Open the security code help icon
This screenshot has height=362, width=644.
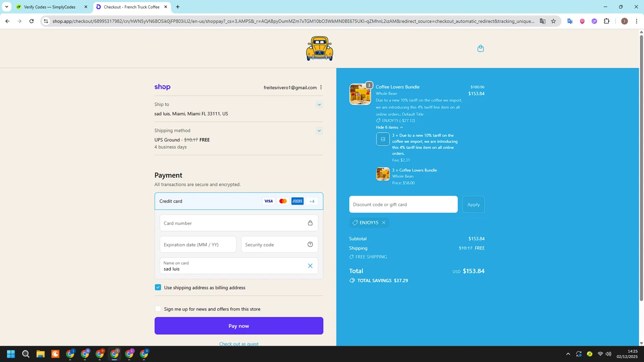point(310,244)
